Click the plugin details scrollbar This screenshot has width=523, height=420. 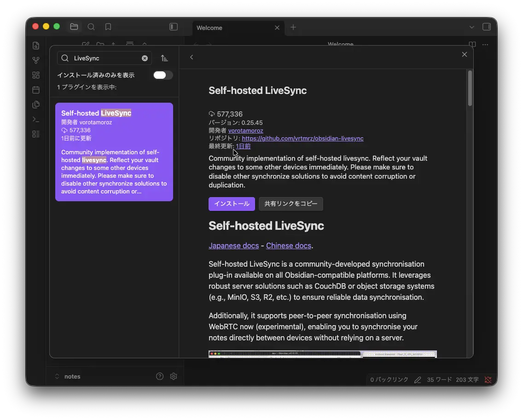tap(470, 88)
